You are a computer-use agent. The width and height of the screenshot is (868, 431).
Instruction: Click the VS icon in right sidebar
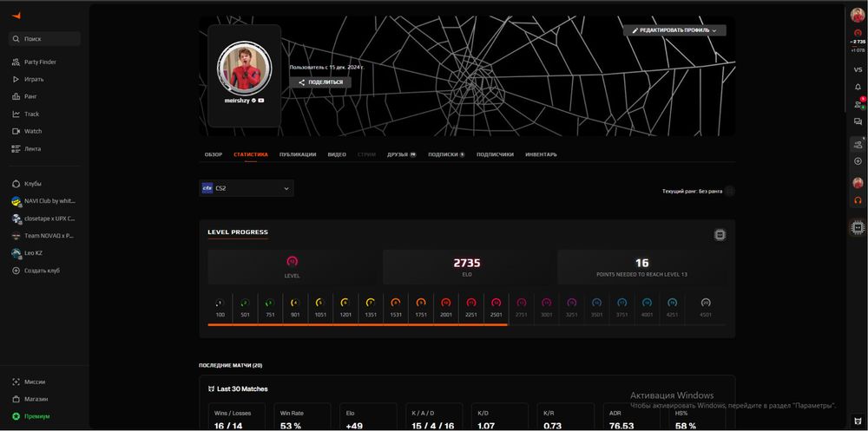pyautogui.click(x=858, y=69)
